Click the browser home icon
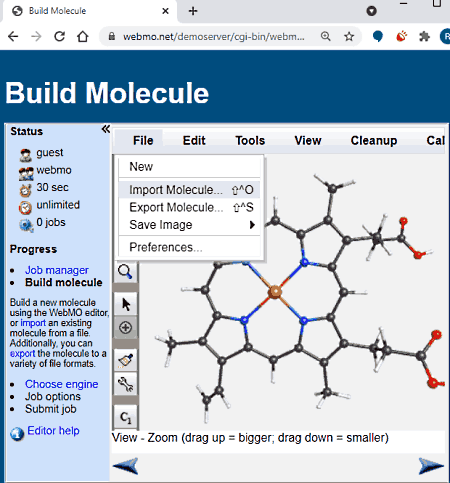Image resolution: width=450 pixels, height=483 pixels. (x=83, y=36)
